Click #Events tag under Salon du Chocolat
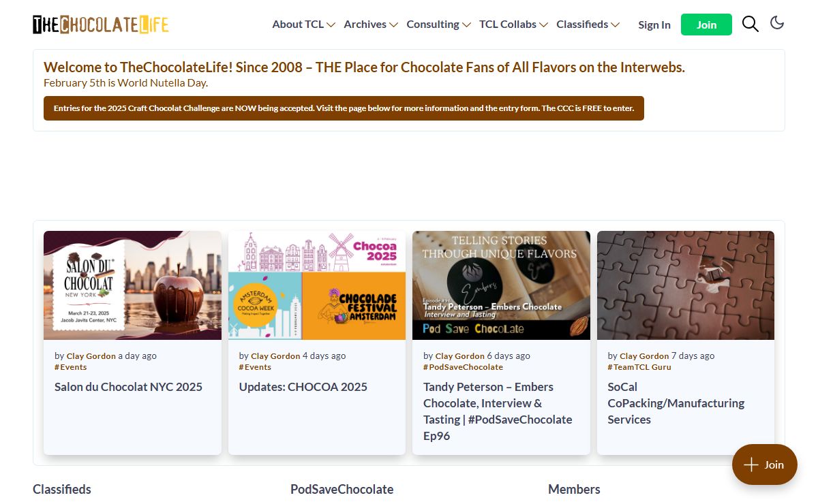 tap(70, 367)
